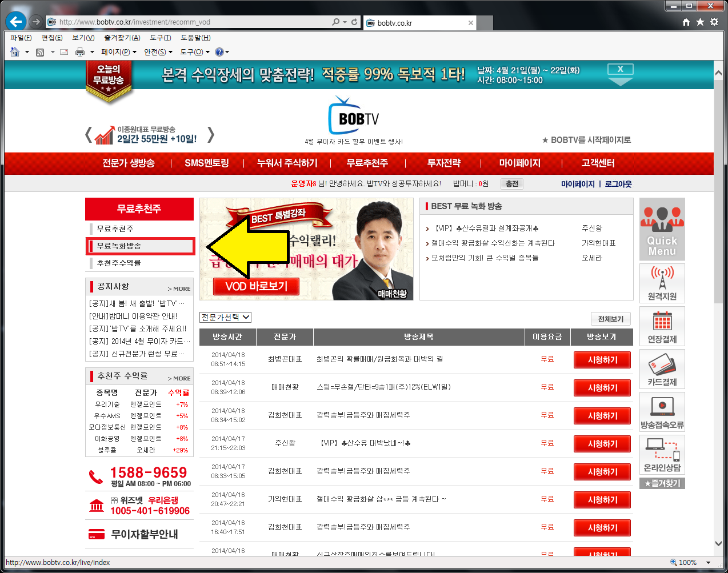This screenshot has width=728, height=573.
Task: Open the browser Tools gear icon
Action: (x=714, y=22)
